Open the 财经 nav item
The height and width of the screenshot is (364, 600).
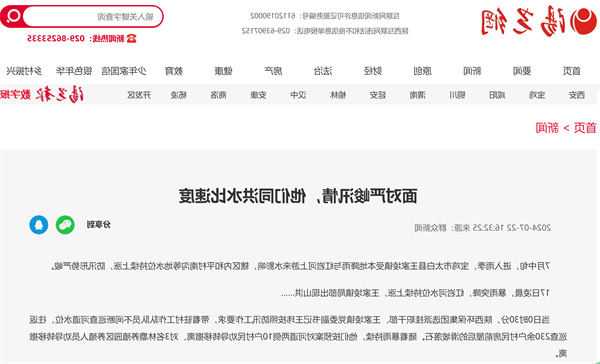[x=373, y=71]
